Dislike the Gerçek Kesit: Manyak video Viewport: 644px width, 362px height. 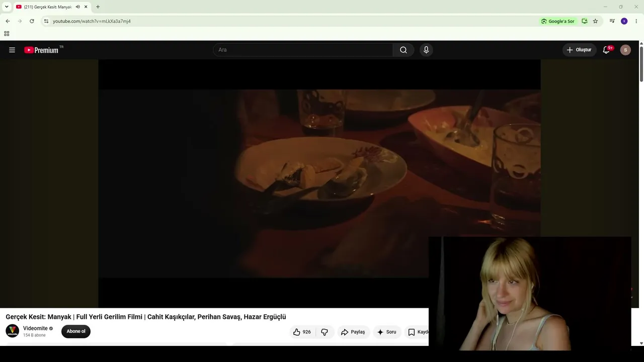tap(325, 332)
